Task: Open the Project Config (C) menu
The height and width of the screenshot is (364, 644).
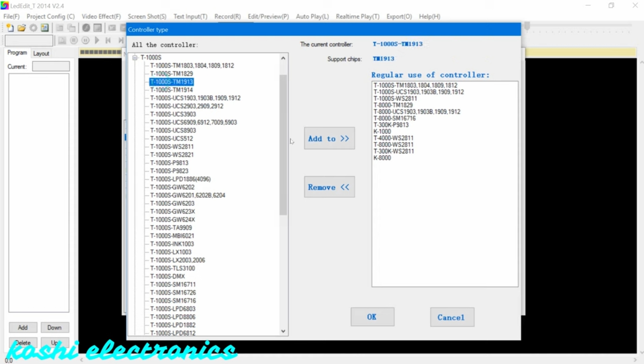Action: (x=51, y=17)
